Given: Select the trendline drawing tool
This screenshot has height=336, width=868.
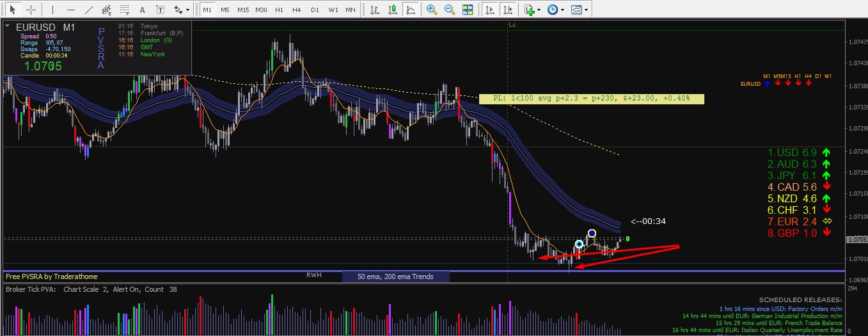Looking at the screenshot, I should tap(88, 10).
